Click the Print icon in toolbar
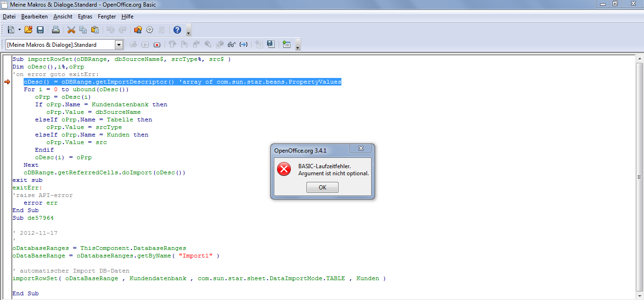Viewport: 644px width, 300px height. [x=55, y=30]
